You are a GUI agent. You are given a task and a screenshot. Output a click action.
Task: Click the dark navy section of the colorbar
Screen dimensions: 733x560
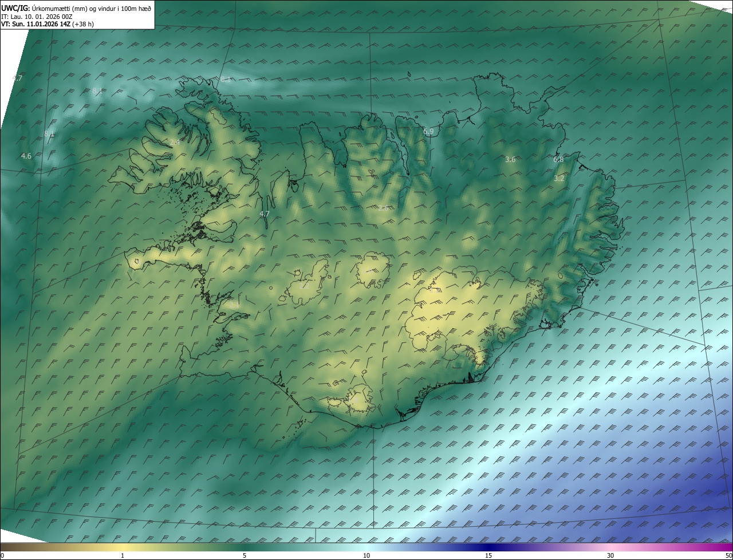point(488,547)
